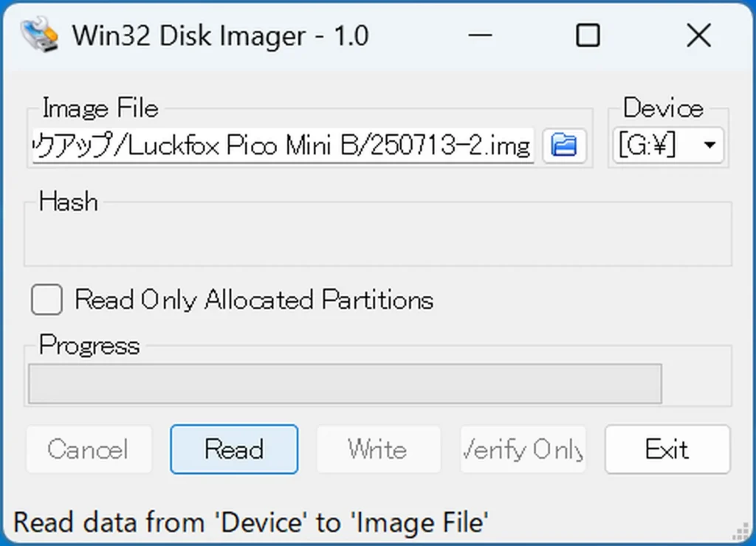Close the Win32 Disk Imager window

coord(698,35)
